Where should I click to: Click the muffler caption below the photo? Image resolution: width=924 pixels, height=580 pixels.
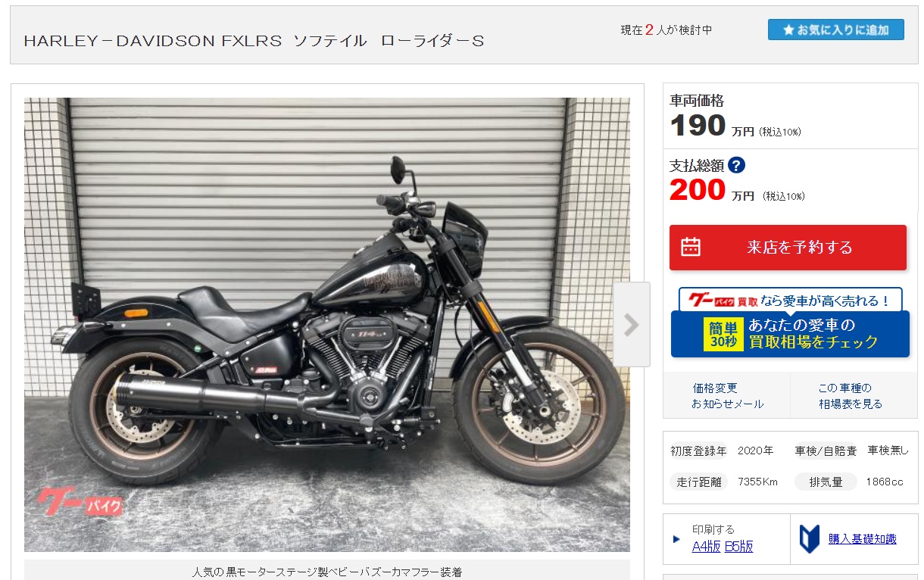326,572
